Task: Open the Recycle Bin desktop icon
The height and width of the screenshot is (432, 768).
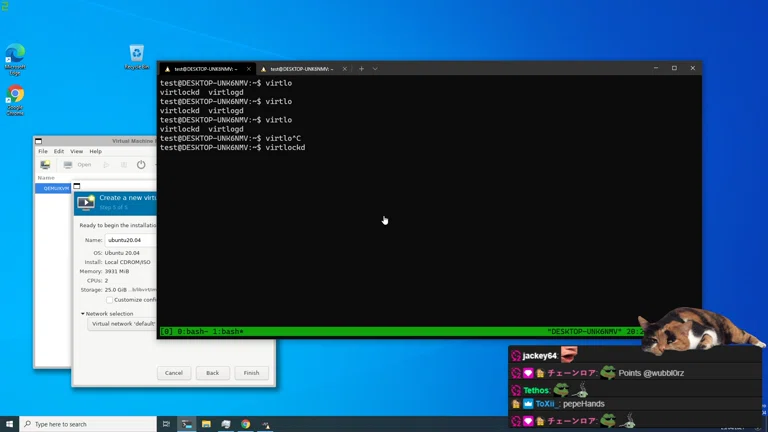Action: click(x=137, y=57)
